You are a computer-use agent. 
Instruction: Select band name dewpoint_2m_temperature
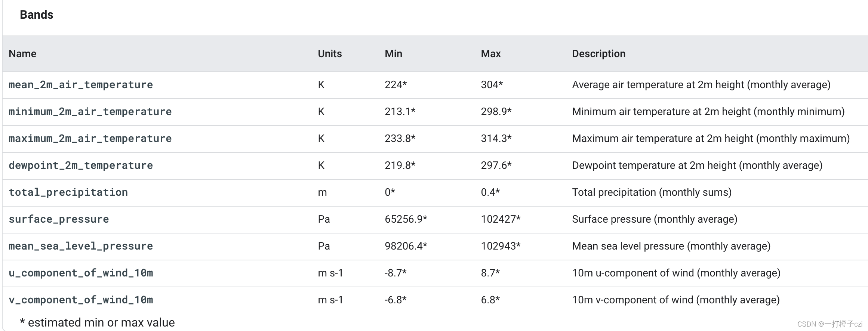tap(81, 165)
